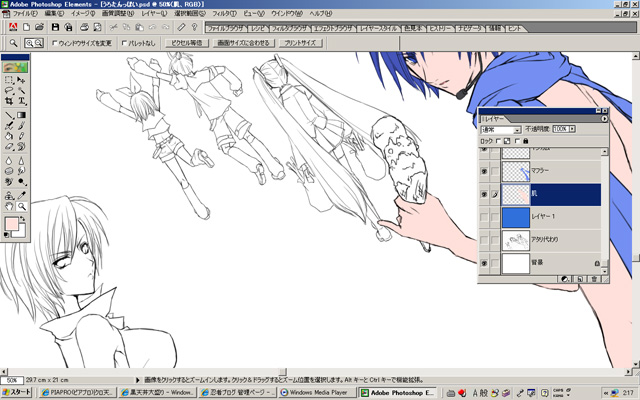The width and height of the screenshot is (640, 400).
Task: Select the Lasso tool
Action: click(9, 91)
